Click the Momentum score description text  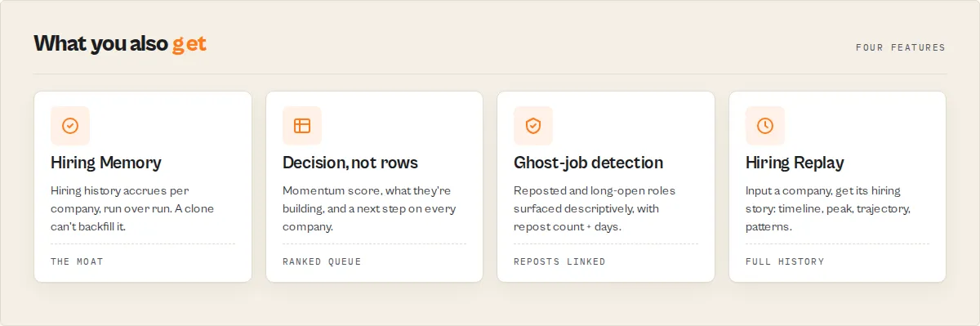click(x=369, y=208)
